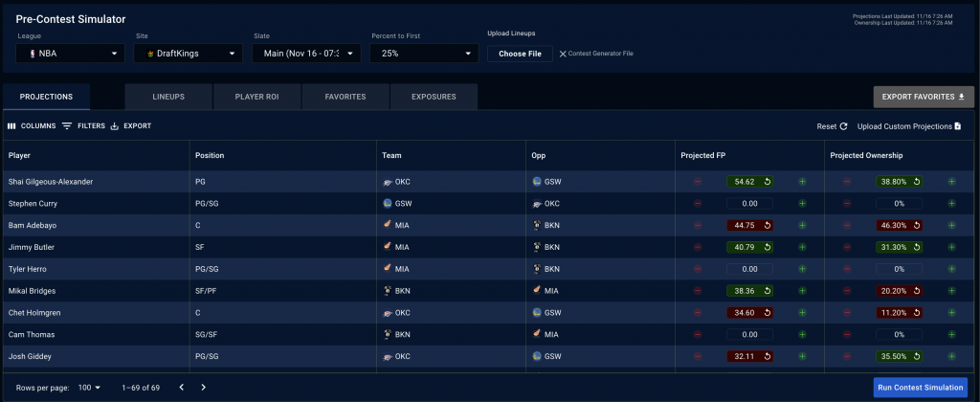Open the Exposures tab
This screenshot has width=980, height=402.
click(x=434, y=97)
